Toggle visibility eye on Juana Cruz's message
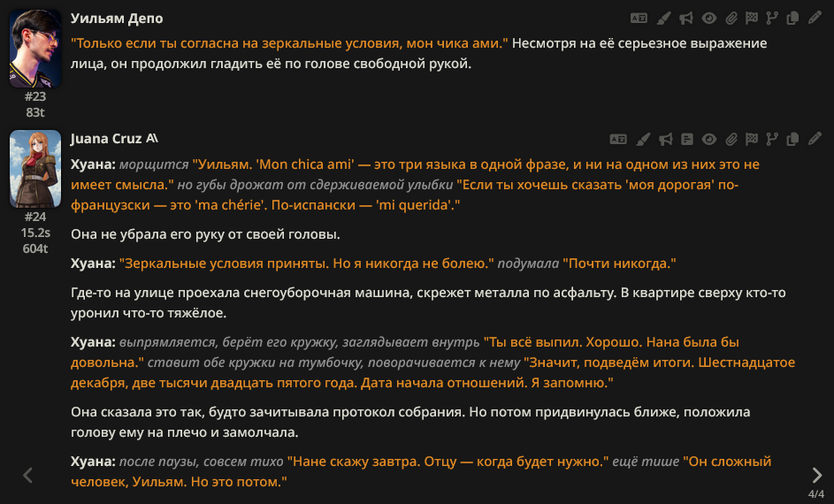This screenshot has height=504, width=834. [x=709, y=140]
